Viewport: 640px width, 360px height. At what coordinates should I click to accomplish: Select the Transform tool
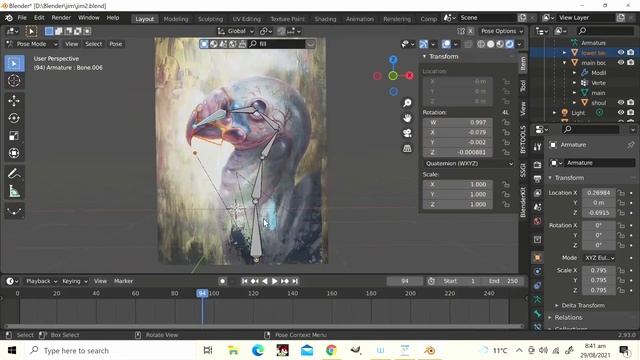coord(14,153)
